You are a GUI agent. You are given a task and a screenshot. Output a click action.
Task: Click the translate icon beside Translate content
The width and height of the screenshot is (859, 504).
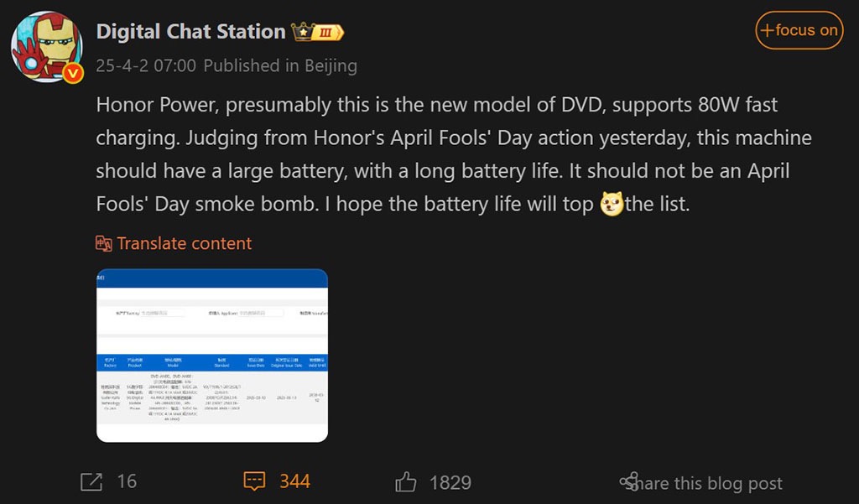pos(103,243)
